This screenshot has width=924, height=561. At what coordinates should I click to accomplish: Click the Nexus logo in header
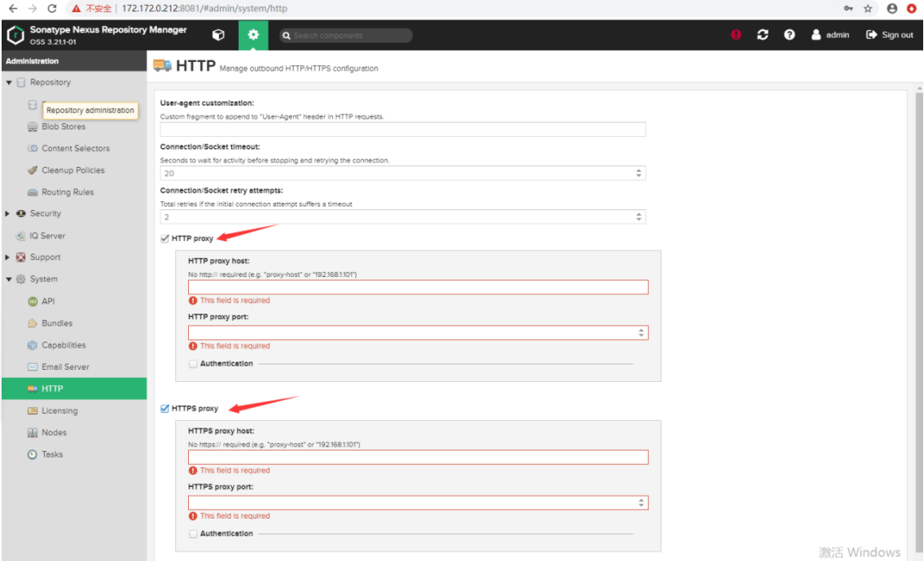pos(15,35)
